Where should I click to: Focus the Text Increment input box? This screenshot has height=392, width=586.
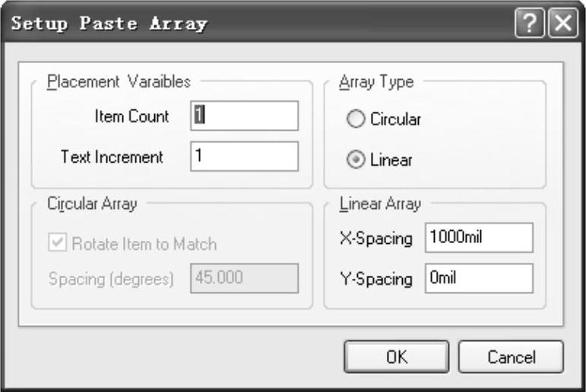click(x=245, y=157)
